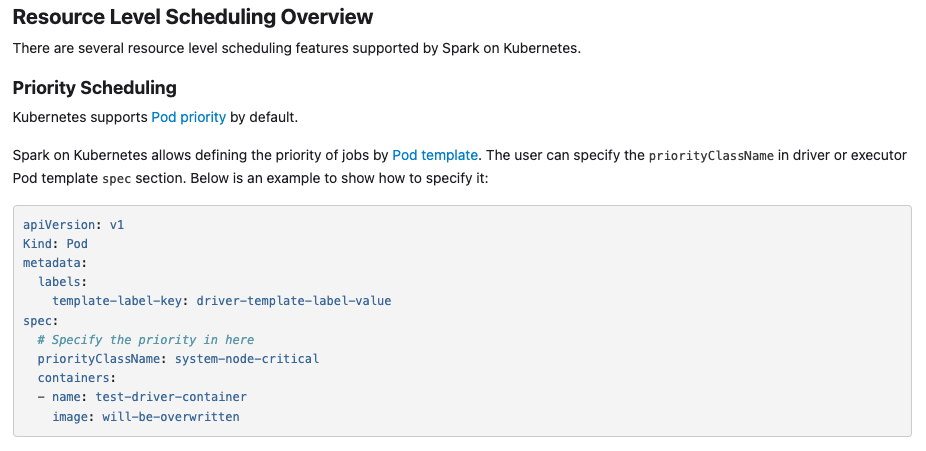
Task: Click the apiVersion: v1 code line
Action: point(73,225)
